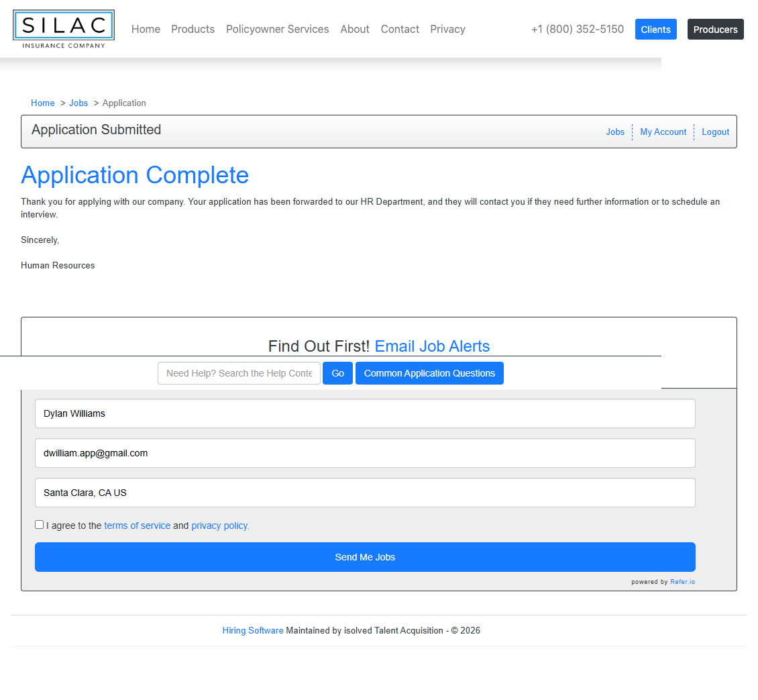758x700 pixels.
Task: Select Contact in the top navigation
Action: 400,29
